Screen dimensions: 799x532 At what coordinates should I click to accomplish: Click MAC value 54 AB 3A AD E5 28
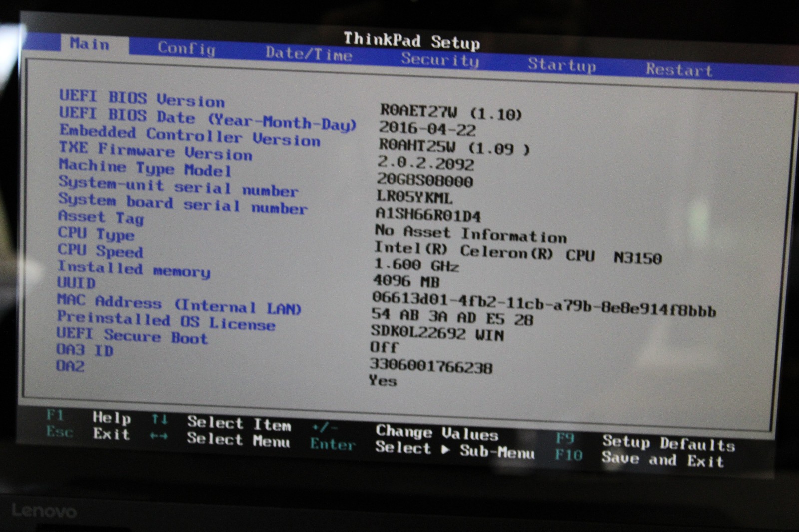[453, 317]
